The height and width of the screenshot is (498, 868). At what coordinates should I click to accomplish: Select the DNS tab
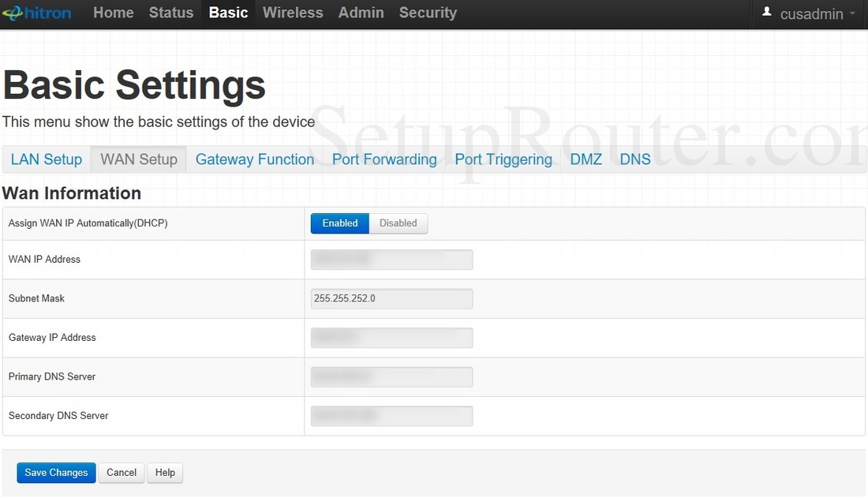(635, 159)
